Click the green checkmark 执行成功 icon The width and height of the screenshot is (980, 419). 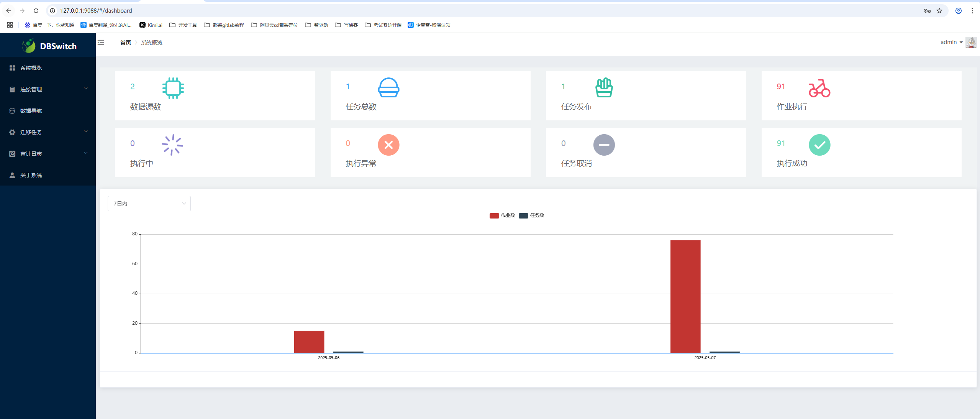click(819, 145)
